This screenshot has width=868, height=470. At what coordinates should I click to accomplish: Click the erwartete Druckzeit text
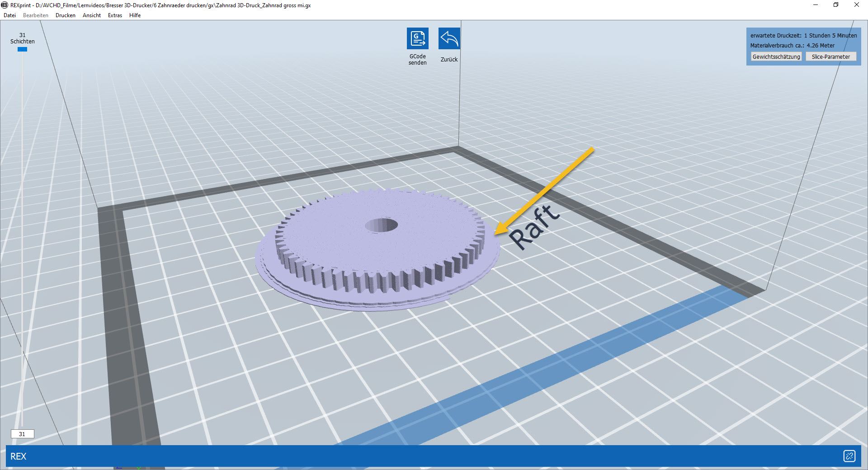803,35
